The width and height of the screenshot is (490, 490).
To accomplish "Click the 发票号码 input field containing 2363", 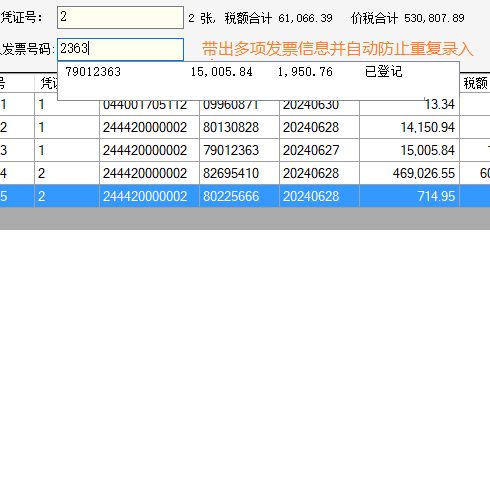I will coord(120,49).
